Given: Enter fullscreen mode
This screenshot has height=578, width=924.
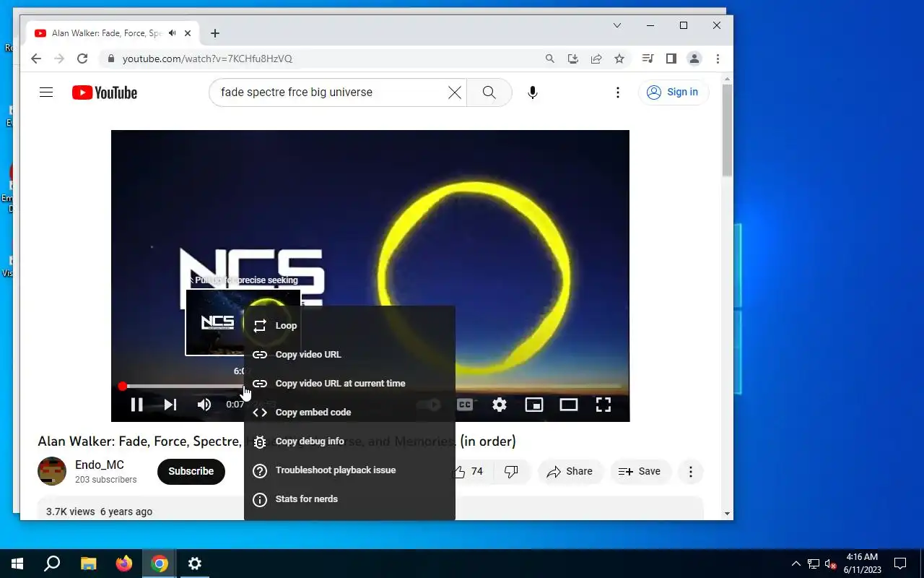Looking at the screenshot, I should (603, 405).
